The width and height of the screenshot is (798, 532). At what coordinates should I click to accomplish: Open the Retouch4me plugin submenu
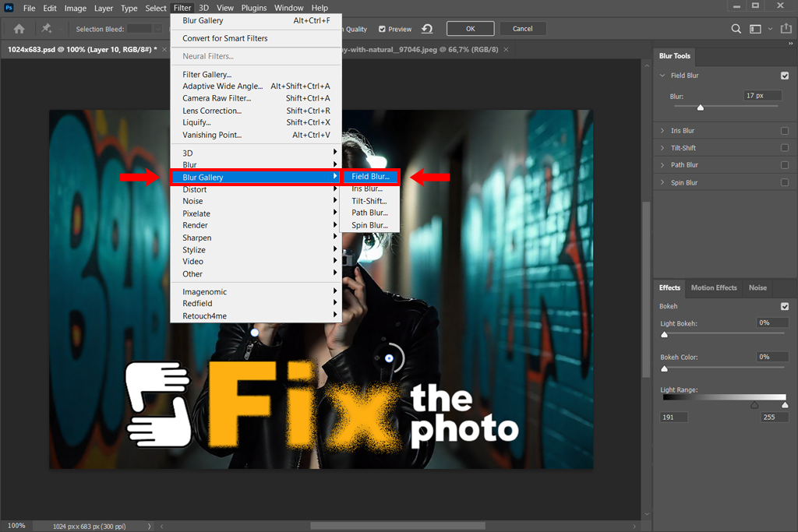pos(256,315)
